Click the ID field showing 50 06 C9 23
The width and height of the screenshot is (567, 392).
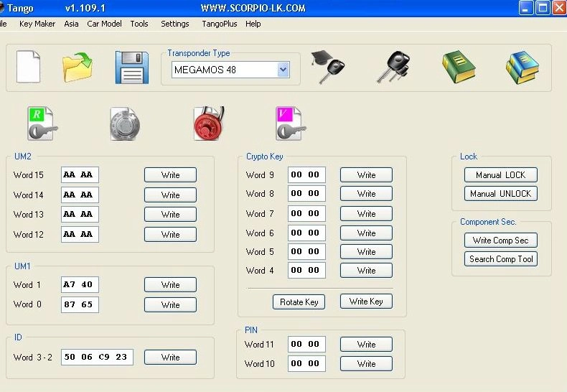[x=97, y=358]
